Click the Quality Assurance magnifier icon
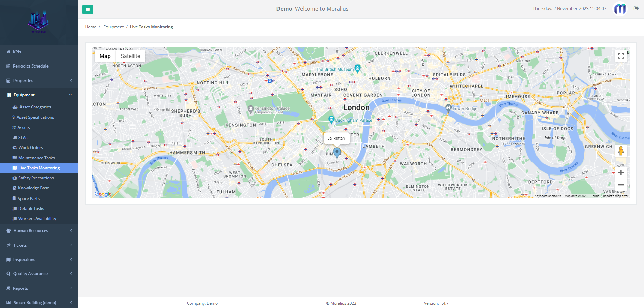The width and height of the screenshot is (644, 308). pyautogui.click(x=8, y=274)
